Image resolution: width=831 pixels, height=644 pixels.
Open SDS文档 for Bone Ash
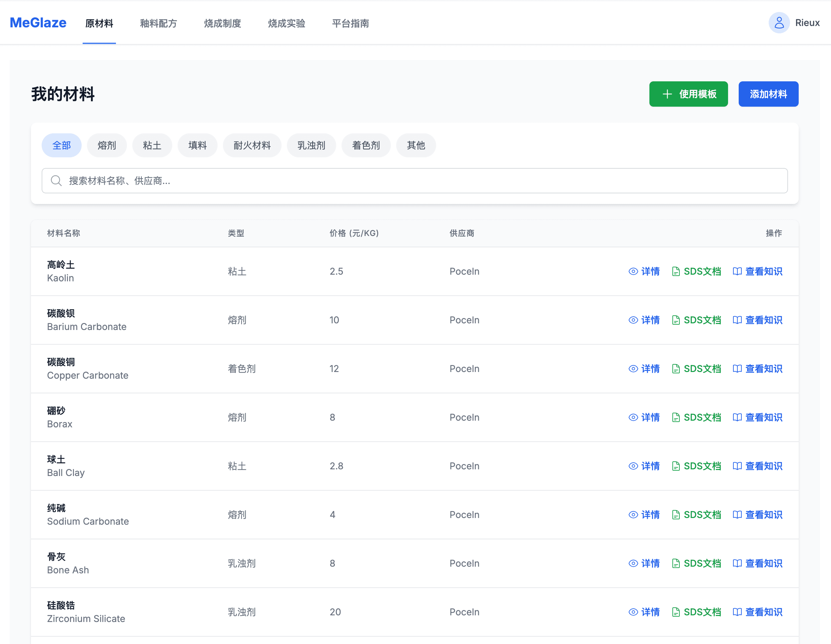click(x=696, y=564)
